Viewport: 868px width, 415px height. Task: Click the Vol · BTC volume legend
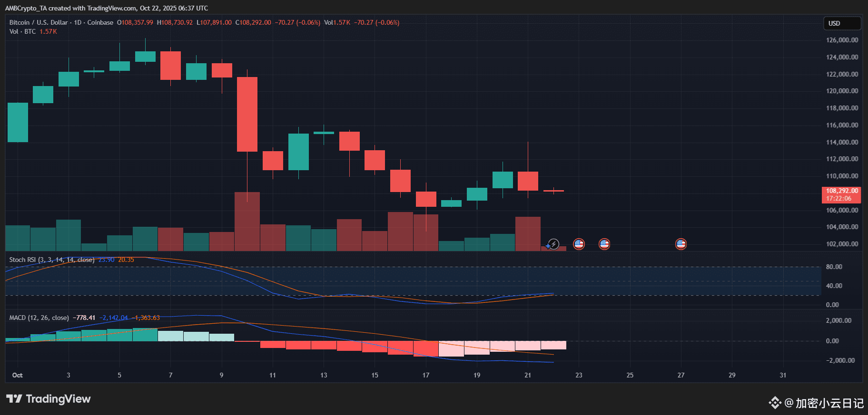click(22, 31)
